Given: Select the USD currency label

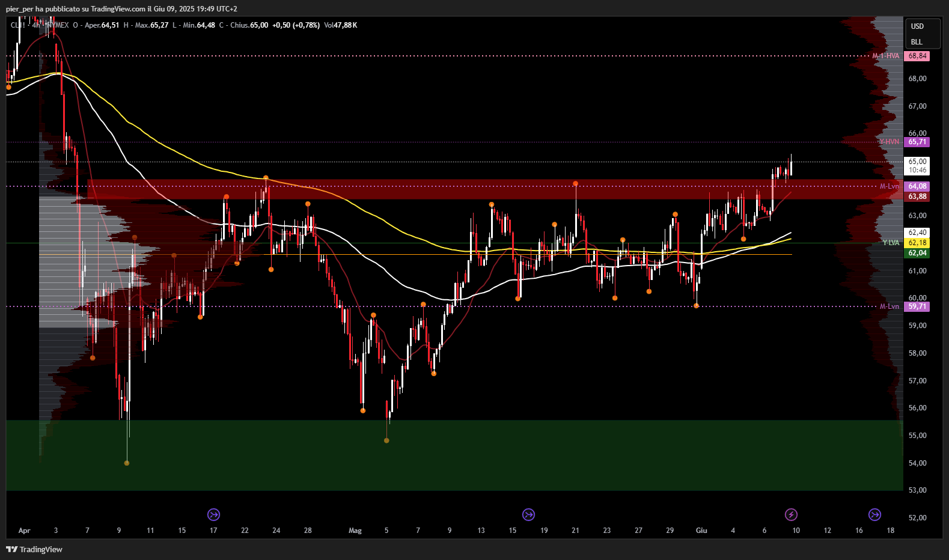Looking at the screenshot, I should click(x=917, y=26).
